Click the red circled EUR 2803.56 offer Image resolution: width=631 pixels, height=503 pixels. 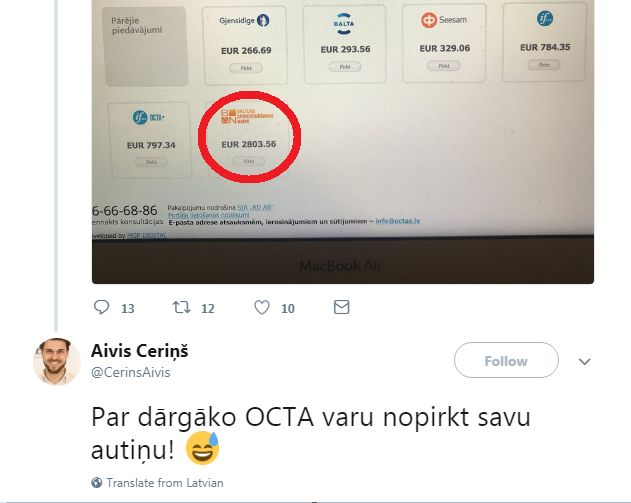pyautogui.click(x=249, y=137)
